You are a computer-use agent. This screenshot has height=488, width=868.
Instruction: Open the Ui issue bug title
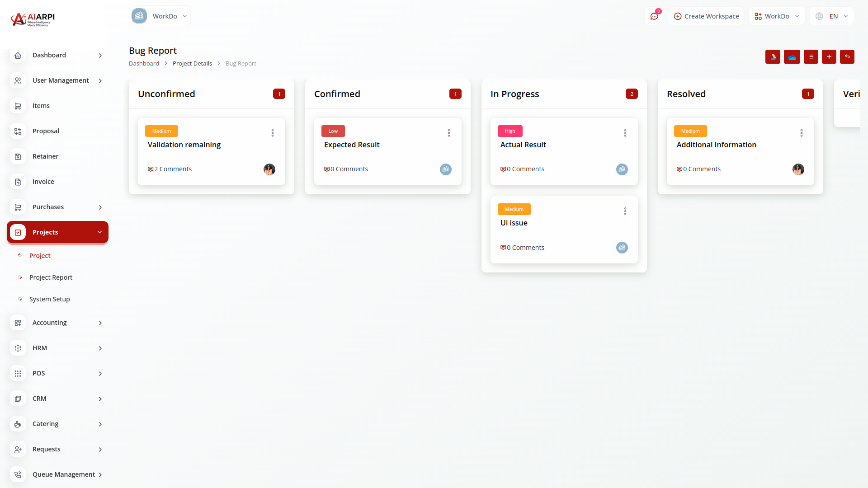pos(514,223)
